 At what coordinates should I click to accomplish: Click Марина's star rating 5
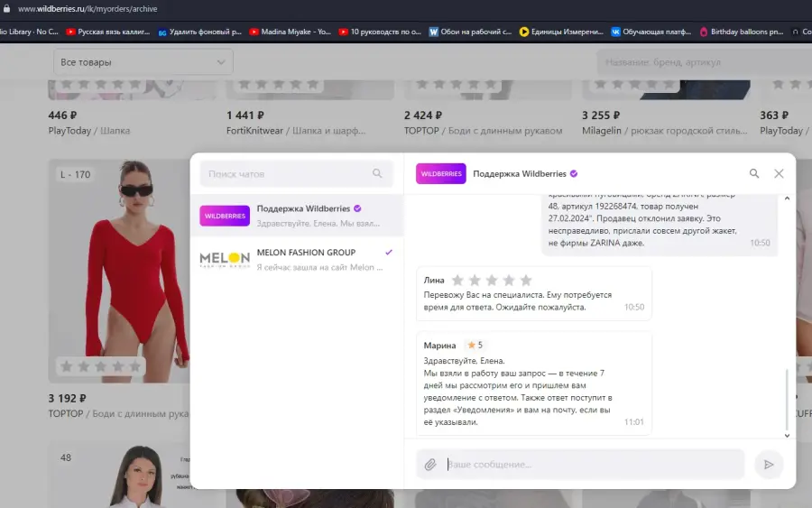[x=475, y=345]
